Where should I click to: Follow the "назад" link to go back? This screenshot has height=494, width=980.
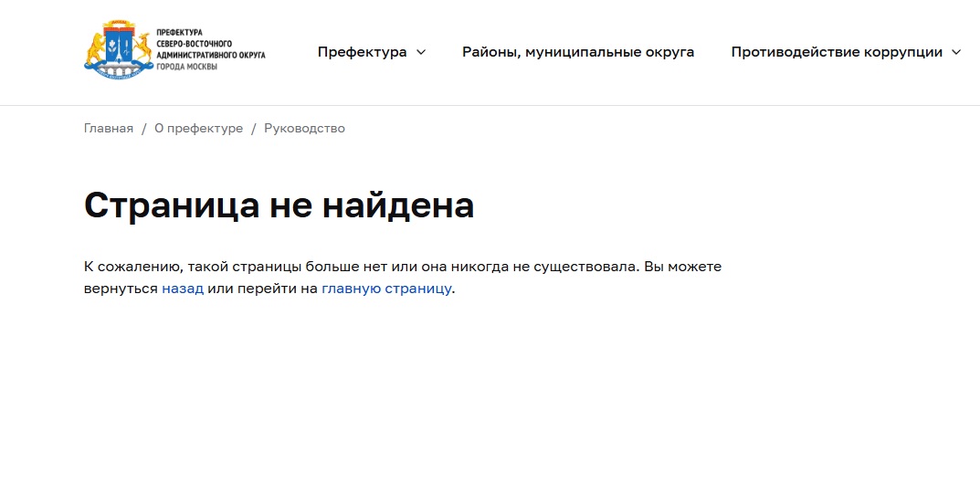click(183, 289)
